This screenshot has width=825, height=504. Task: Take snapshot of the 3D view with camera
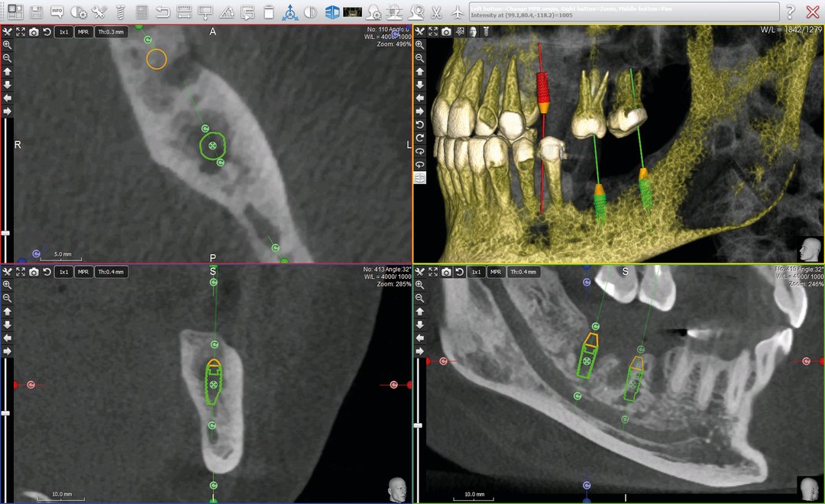tap(447, 31)
